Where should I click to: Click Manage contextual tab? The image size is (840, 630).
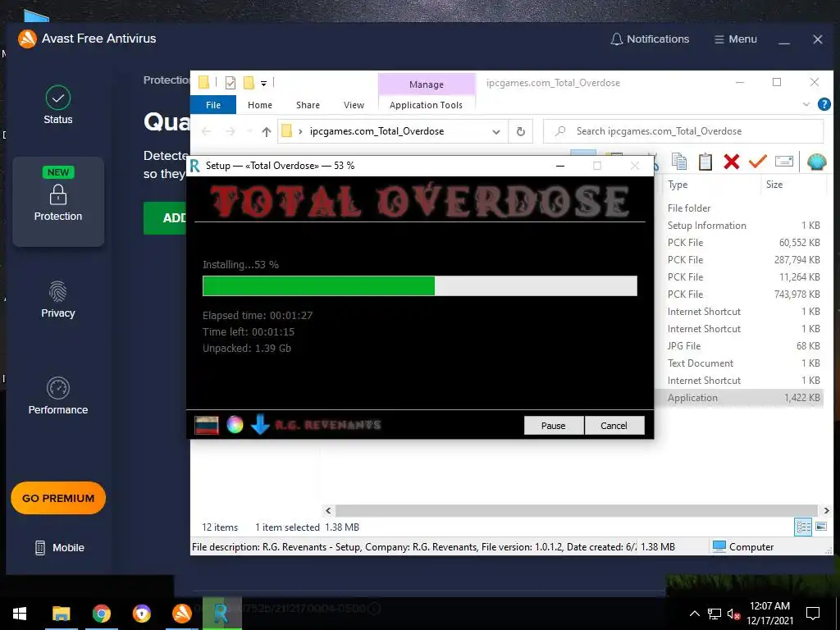point(427,84)
